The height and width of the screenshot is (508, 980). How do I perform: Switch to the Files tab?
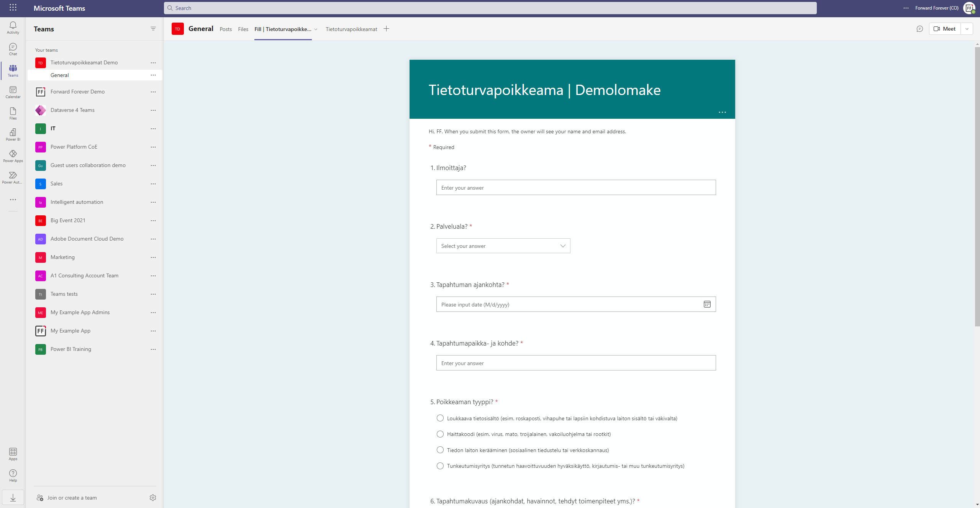coord(243,29)
